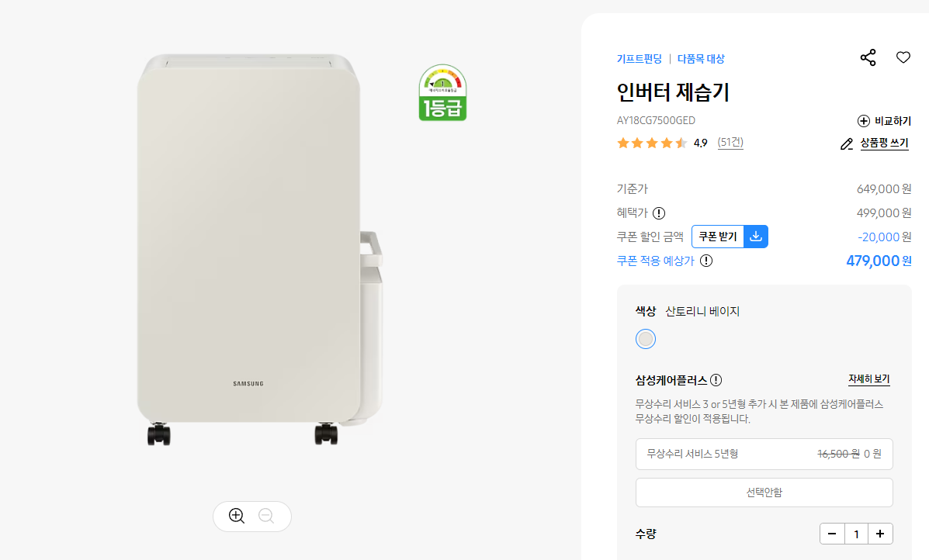This screenshot has width=929, height=560.
Task: Download coupon with blue download icon
Action: [756, 237]
